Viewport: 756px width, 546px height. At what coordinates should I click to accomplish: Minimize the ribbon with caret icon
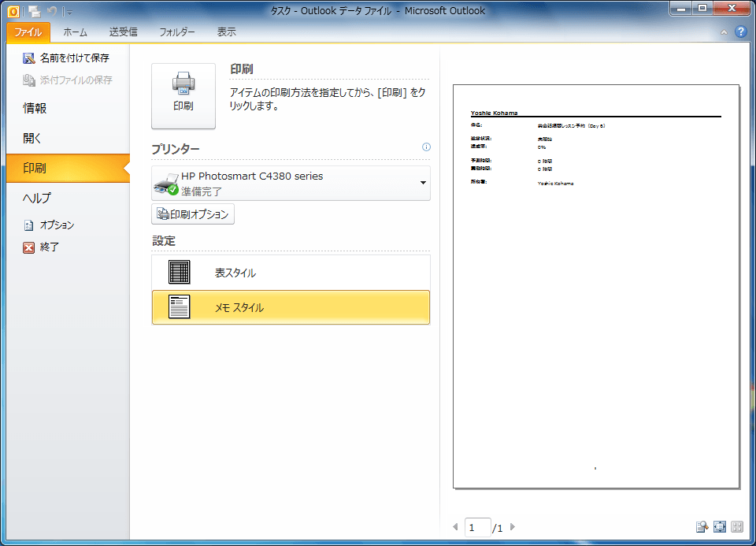click(724, 32)
